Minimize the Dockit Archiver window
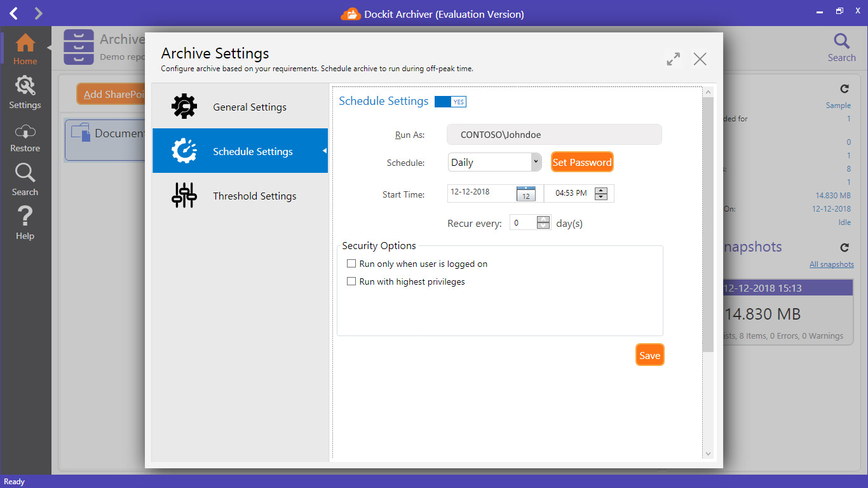Screen dimensions: 868x488 click(819, 11)
